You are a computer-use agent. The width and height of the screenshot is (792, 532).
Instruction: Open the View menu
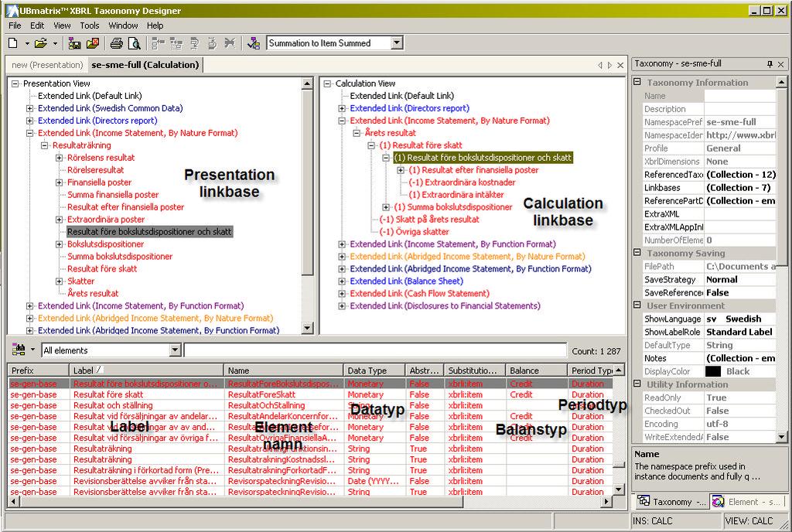point(62,26)
